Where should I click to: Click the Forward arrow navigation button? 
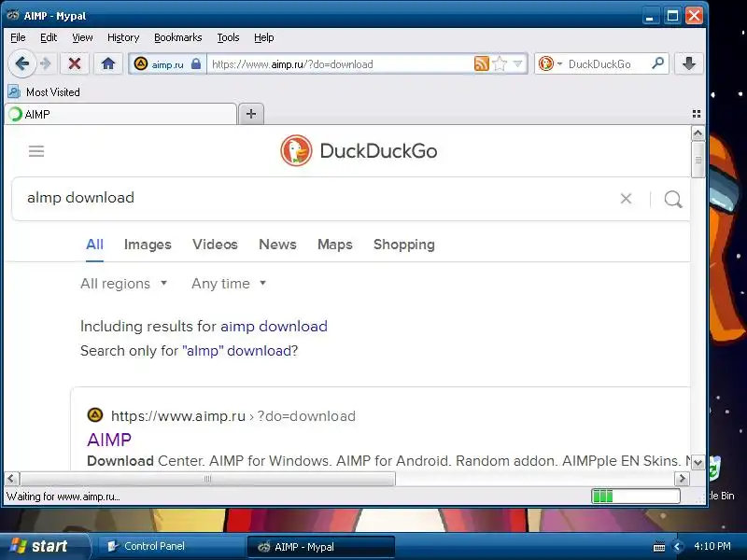pyautogui.click(x=46, y=63)
